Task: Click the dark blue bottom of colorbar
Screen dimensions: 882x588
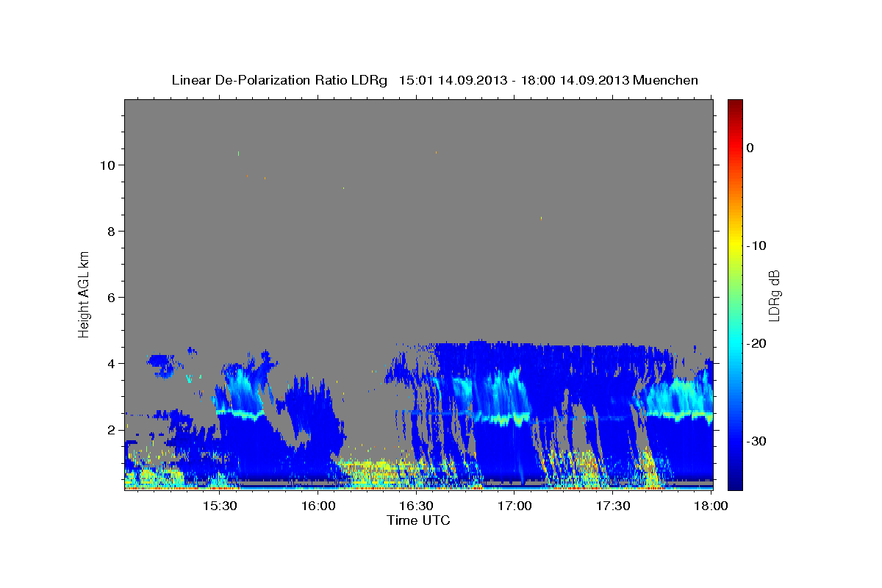Action: tap(735, 483)
